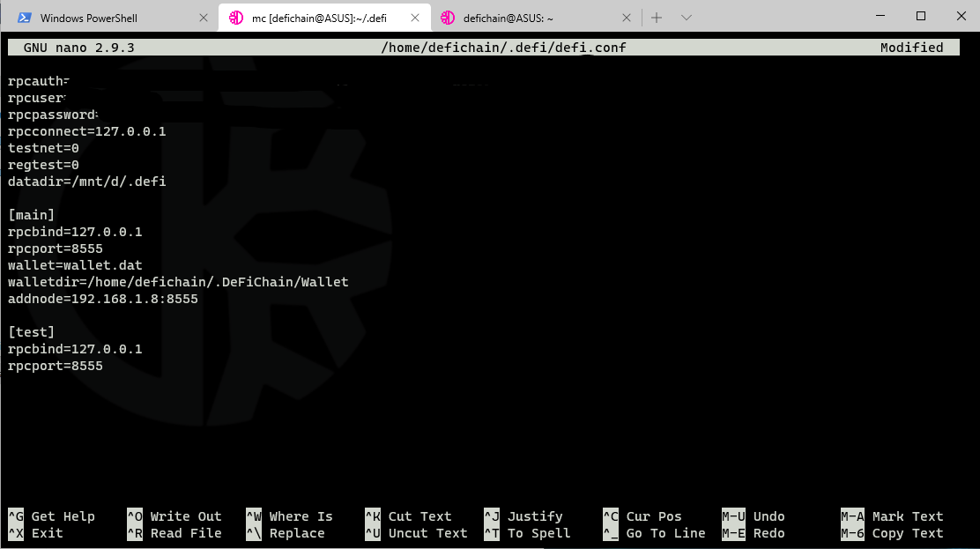Screen dimensions: 980x549
Task: Click the DeFiChain icon on third tab
Action: coord(448,18)
